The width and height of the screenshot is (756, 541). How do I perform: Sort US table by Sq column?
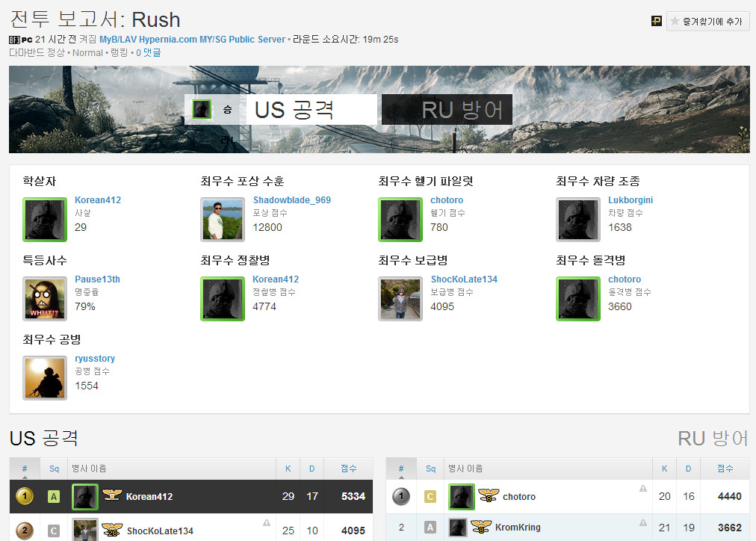tap(54, 469)
